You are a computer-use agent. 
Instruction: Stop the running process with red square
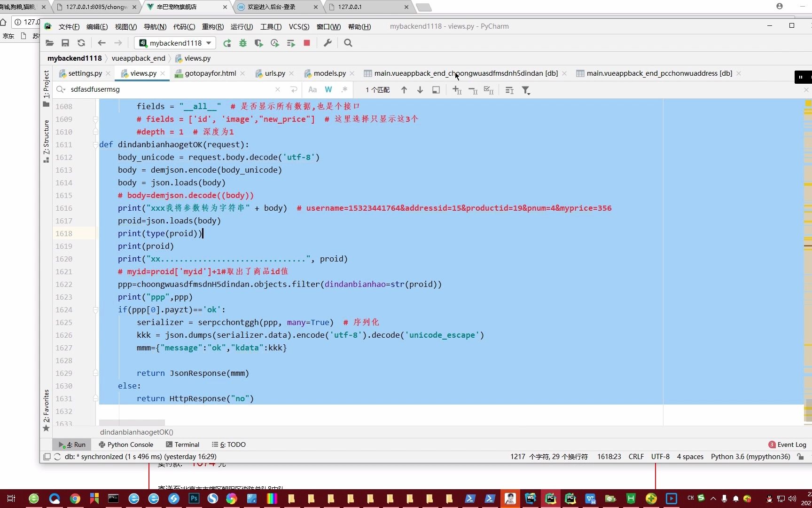coord(307,43)
